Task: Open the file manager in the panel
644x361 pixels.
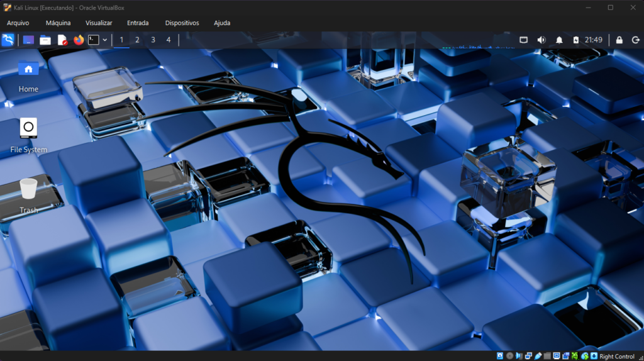Action: (45, 40)
